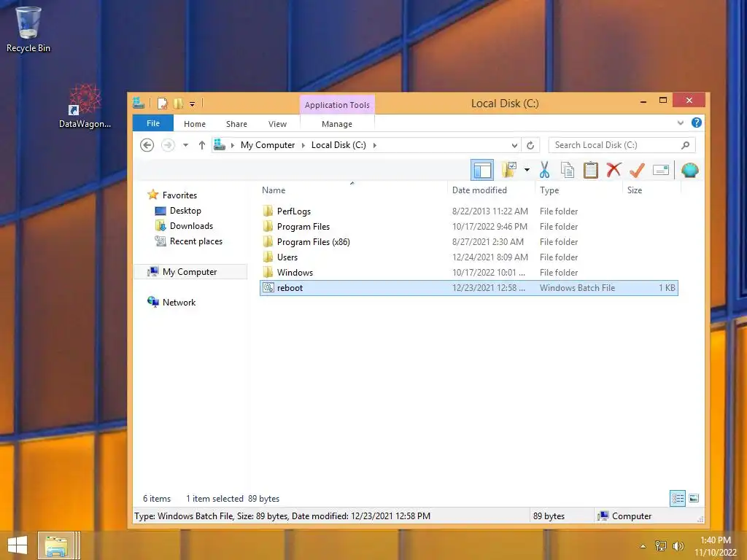Show hidden tray icons arrow
This screenshot has width=747, height=560.
(x=643, y=545)
